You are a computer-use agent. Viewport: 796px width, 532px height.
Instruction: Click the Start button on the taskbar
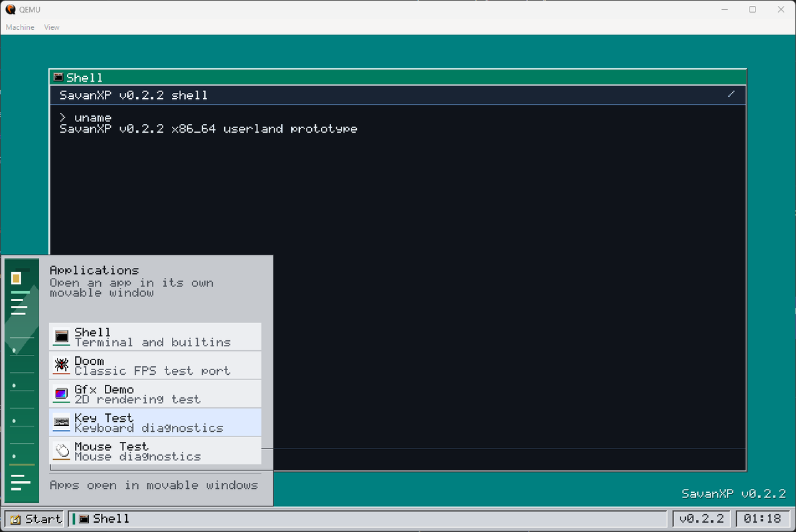point(34,519)
